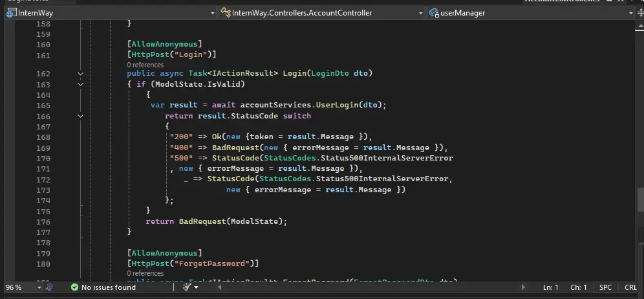This screenshot has width=644, height=299.
Task: Click the HttpPost("Login") attribute
Action: click(172, 54)
